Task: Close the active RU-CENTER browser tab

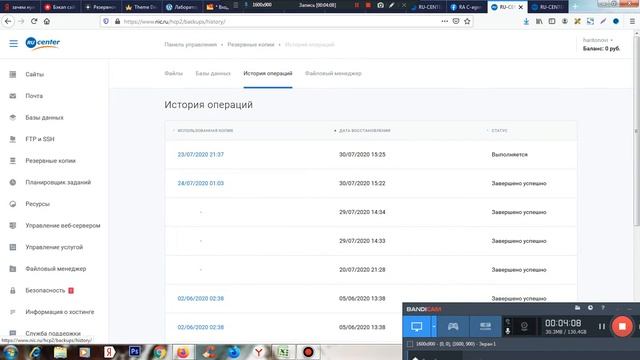Action: (521, 7)
